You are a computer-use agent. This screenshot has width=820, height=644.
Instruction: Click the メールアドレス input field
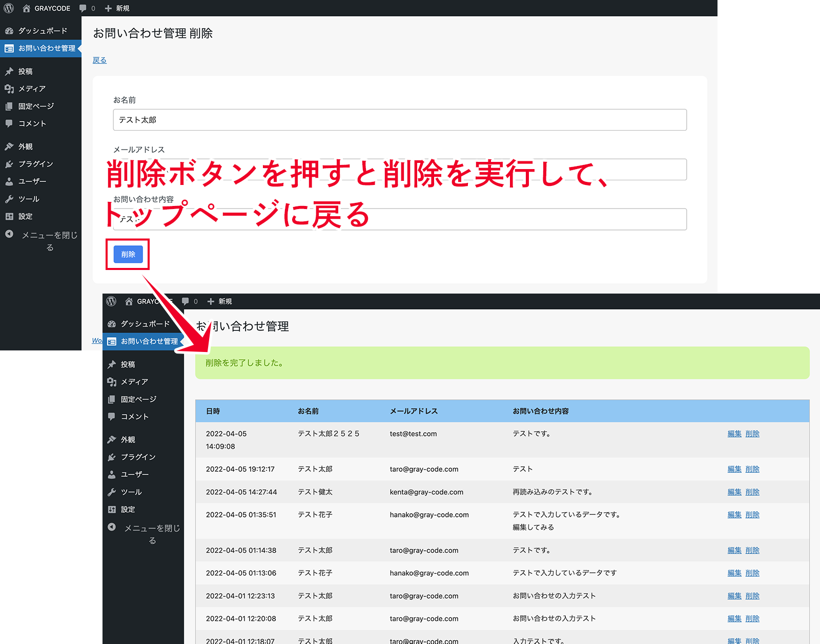click(x=400, y=170)
